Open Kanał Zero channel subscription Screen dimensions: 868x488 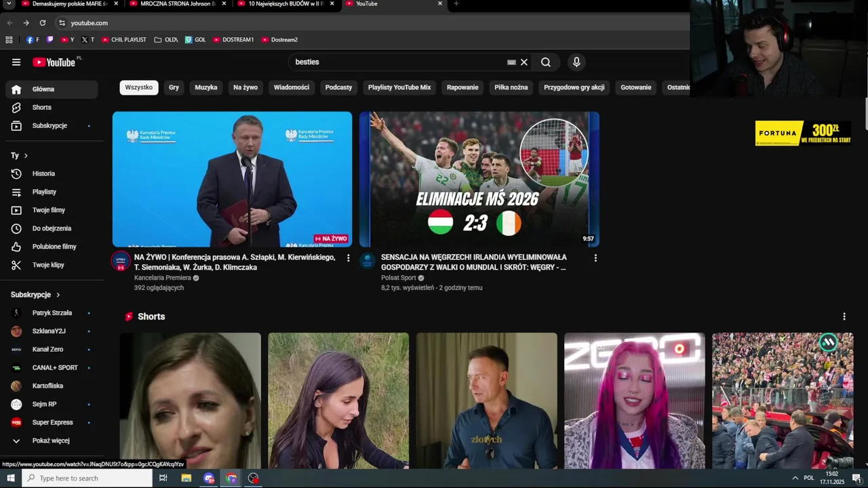(52, 350)
